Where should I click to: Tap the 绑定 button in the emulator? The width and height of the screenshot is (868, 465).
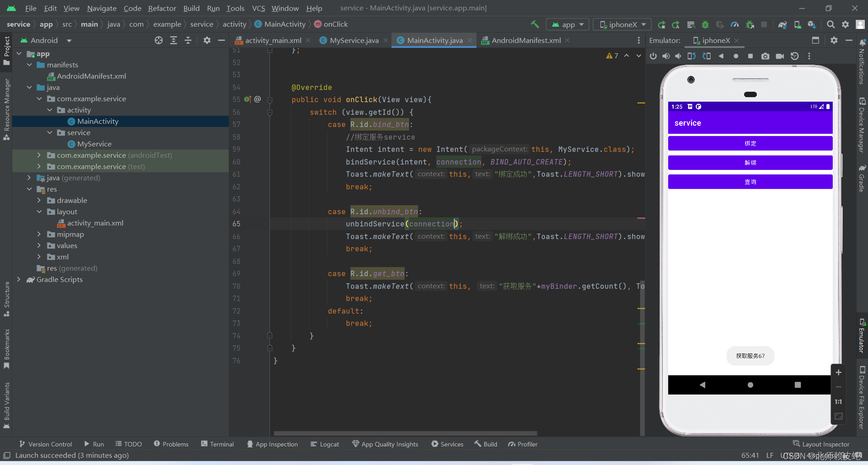tap(750, 143)
